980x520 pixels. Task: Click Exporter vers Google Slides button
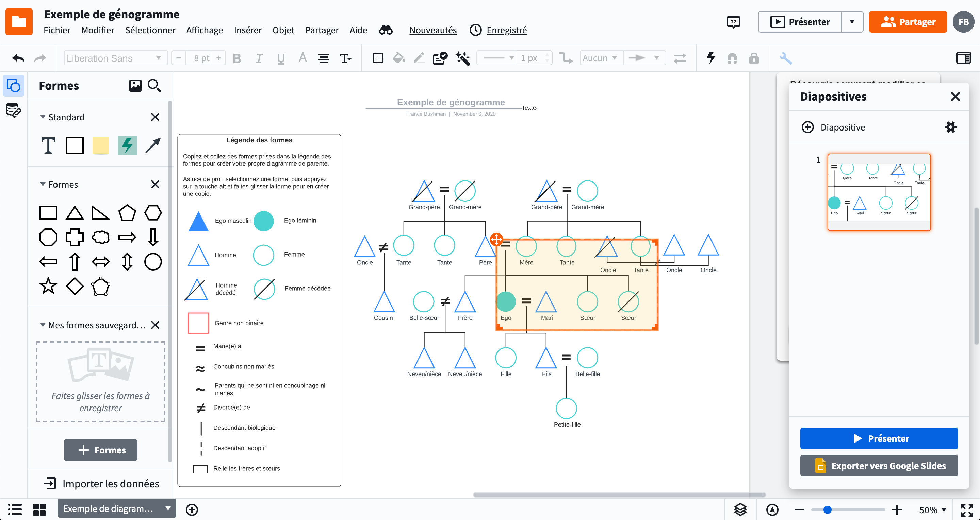(879, 466)
